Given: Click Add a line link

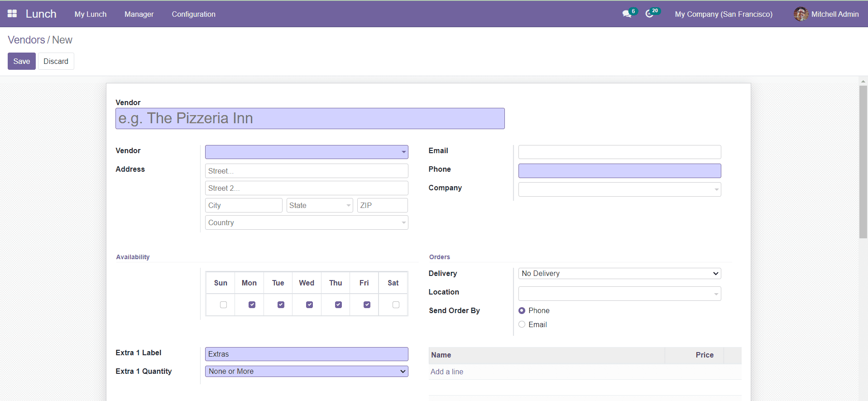Looking at the screenshot, I should (446, 372).
